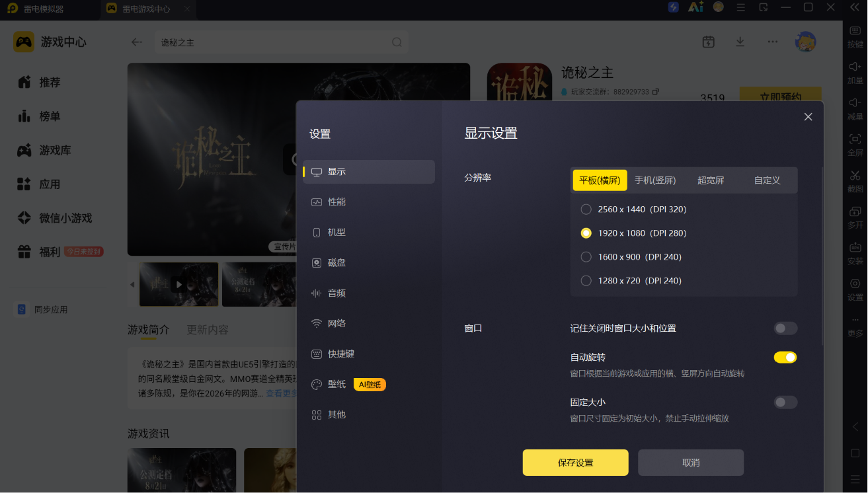Close the 雷电游戏中心 tab
The width and height of the screenshot is (868, 493).
point(187,9)
